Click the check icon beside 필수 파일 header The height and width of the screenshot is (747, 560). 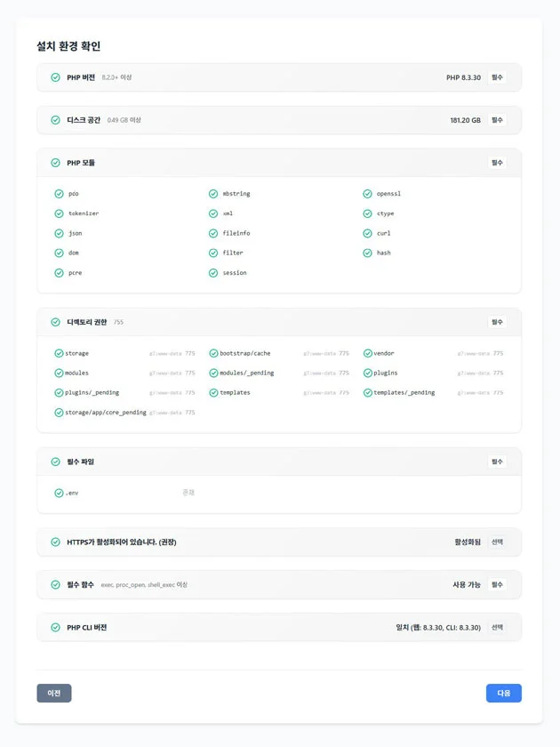click(x=55, y=462)
